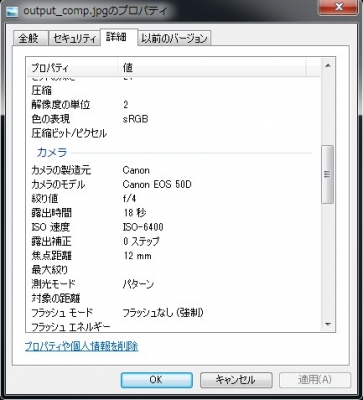Close the properties dialog window

(339, 7)
